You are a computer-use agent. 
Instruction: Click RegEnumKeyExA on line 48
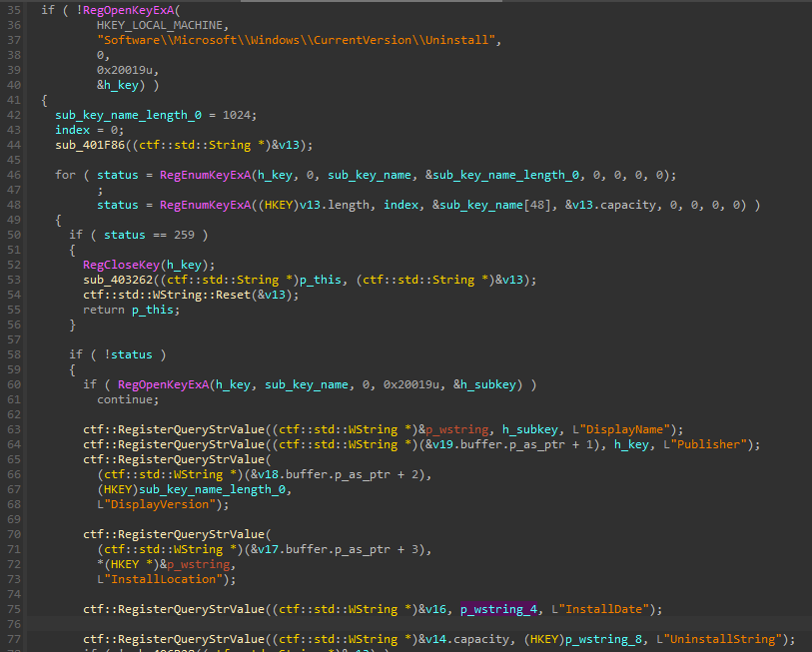pos(205,205)
